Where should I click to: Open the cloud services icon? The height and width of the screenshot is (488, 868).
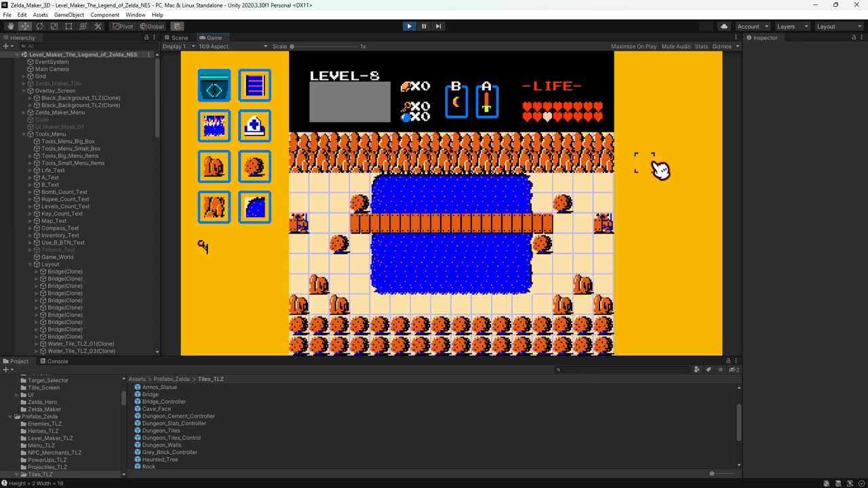coord(724,26)
